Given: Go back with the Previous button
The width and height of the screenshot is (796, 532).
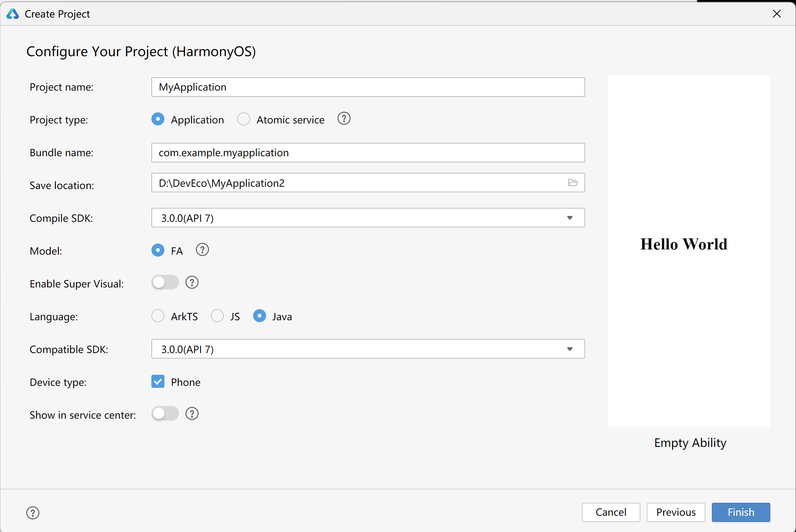Looking at the screenshot, I should pyautogui.click(x=675, y=512).
